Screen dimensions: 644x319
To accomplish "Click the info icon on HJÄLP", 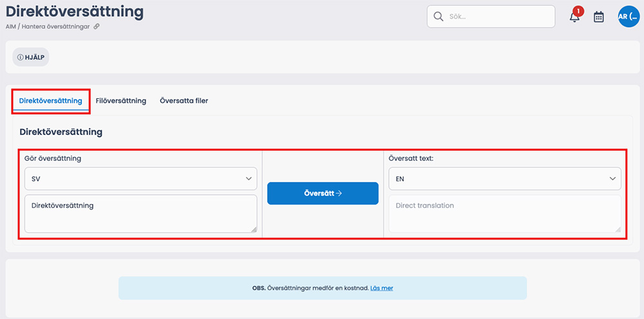I will [20, 57].
